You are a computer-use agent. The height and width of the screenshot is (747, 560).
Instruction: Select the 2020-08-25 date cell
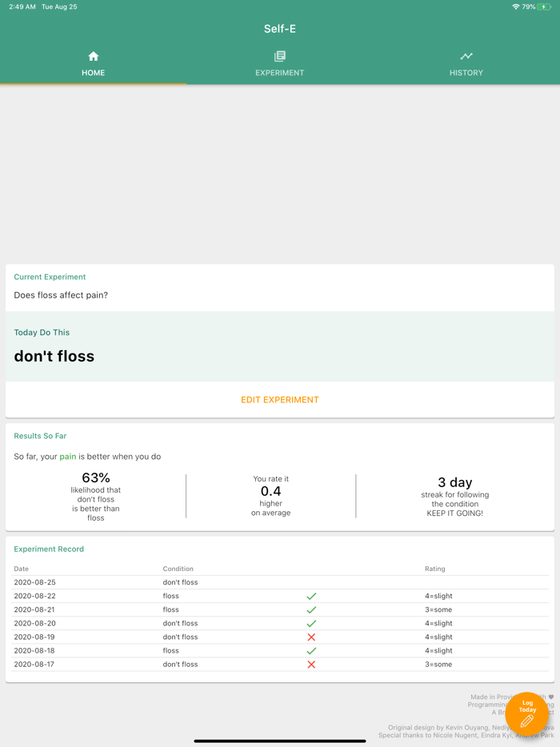pyautogui.click(x=34, y=582)
